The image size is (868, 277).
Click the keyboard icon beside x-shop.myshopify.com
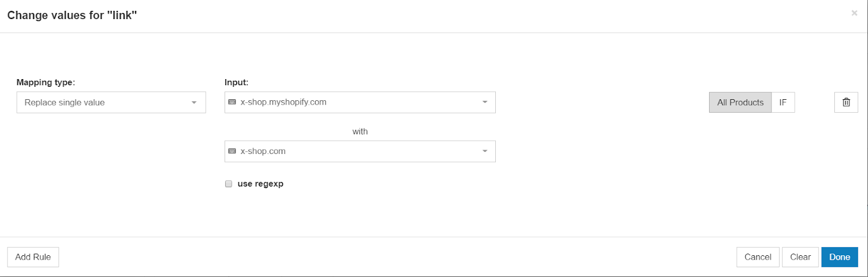point(232,102)
